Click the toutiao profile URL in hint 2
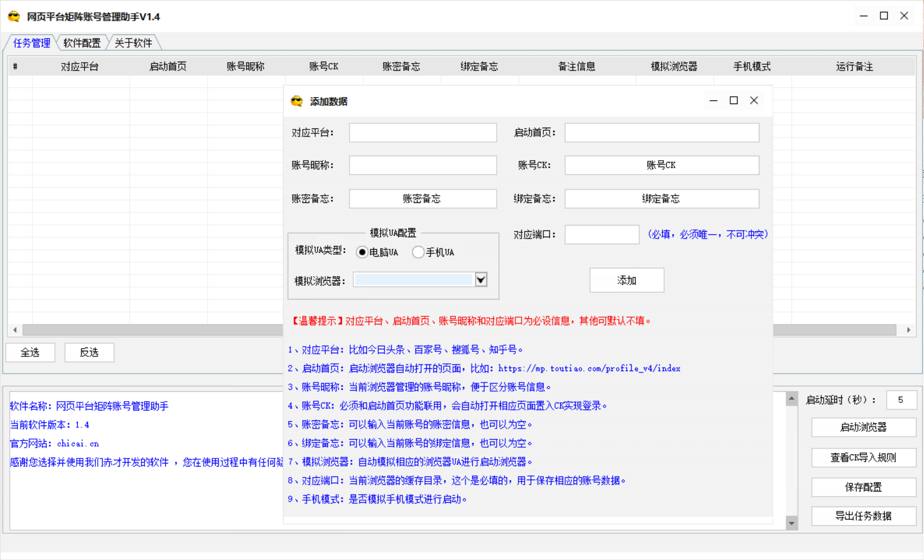 tap(589, 369)
